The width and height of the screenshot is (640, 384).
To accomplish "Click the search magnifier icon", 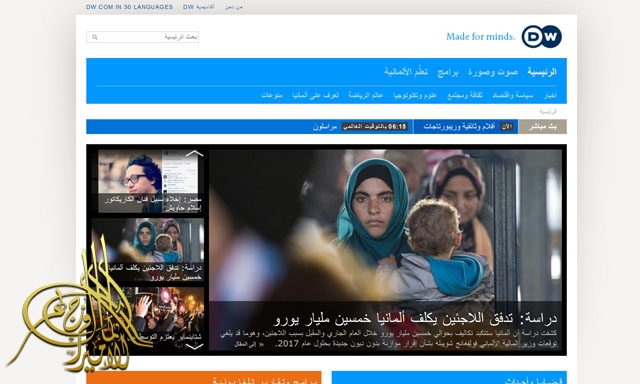I will point(95,37).
